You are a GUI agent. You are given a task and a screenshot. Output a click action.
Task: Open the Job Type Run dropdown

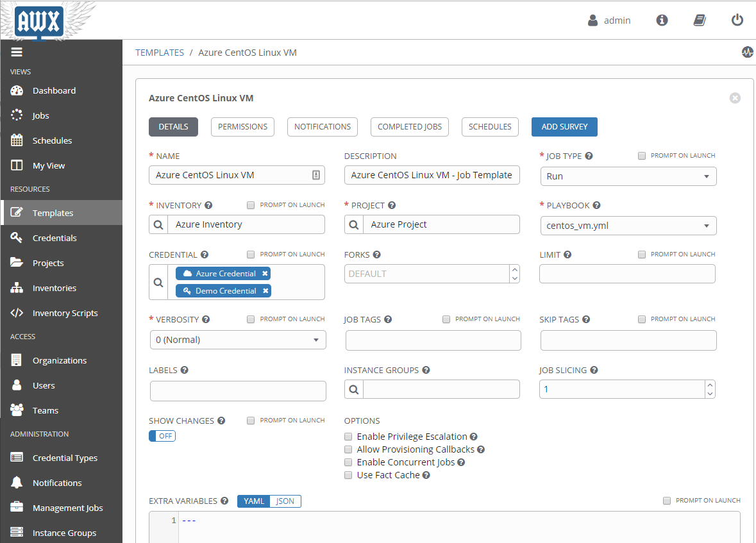pos(628,176)
